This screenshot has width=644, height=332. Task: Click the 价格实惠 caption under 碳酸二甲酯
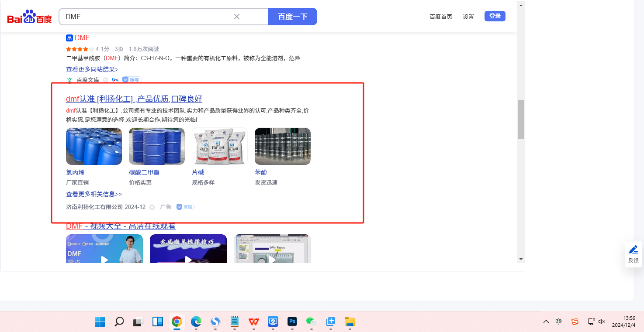(140, 182)
